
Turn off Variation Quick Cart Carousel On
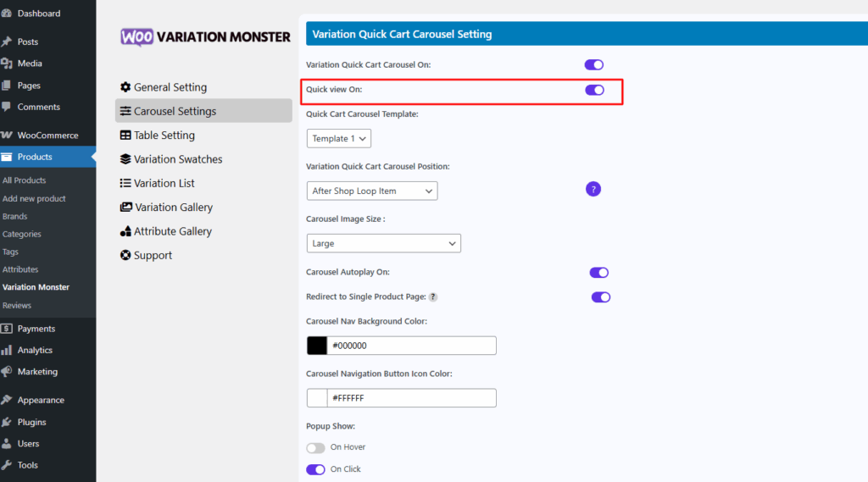594,64
